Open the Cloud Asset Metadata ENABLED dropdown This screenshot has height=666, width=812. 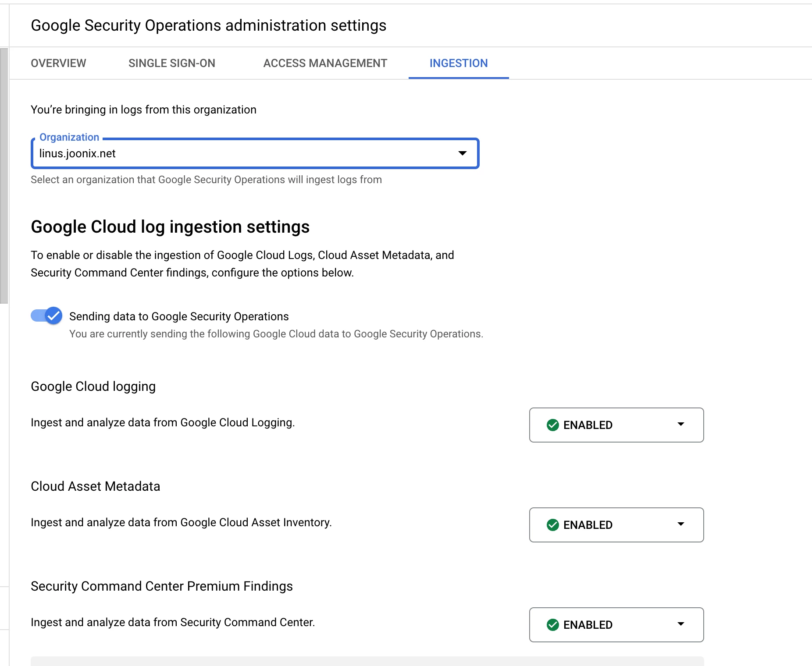616,525
